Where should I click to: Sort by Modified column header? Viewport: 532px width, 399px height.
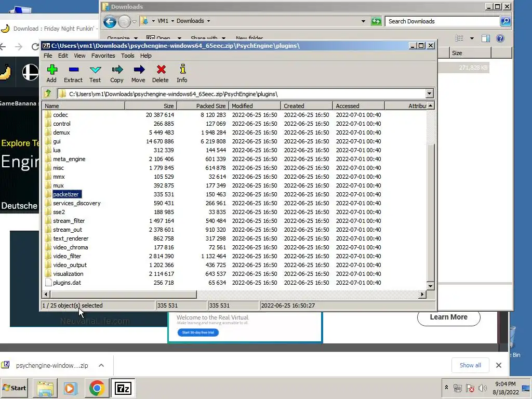tap(255, 106)
